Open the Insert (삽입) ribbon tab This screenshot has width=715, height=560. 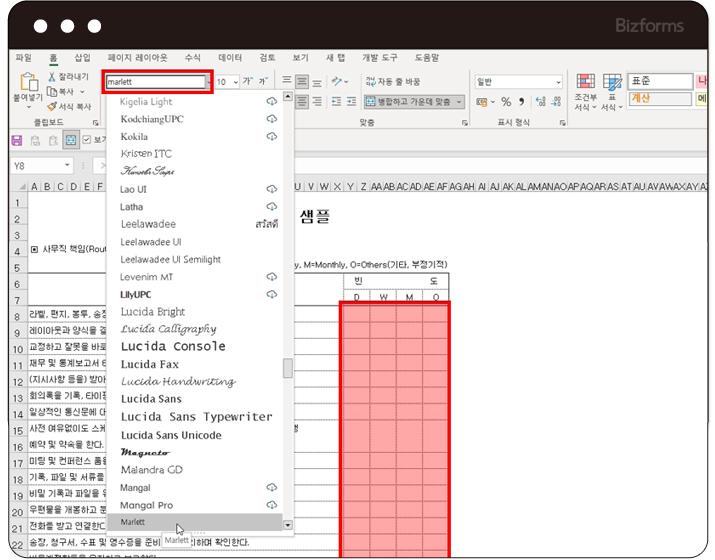[x=82, y=58]
